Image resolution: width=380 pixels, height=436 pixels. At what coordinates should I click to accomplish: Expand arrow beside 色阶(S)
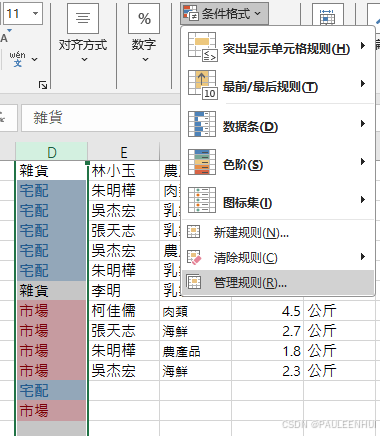click(x=363, y=162)
